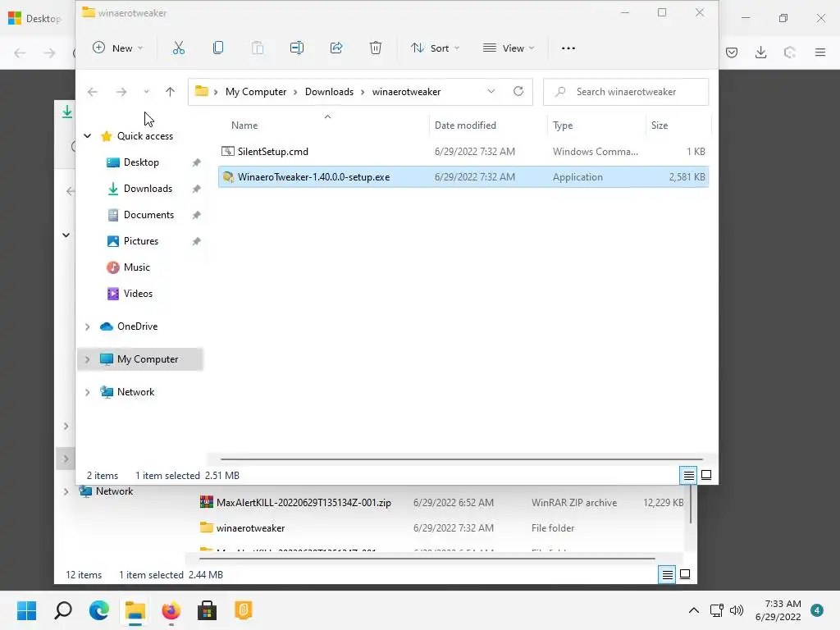Open Downloads in Quick access
This screenshot has width=840, height=630.
point(148,189)
